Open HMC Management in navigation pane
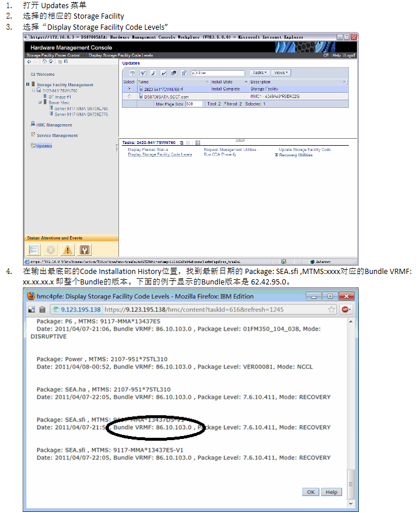 [54, 125]
